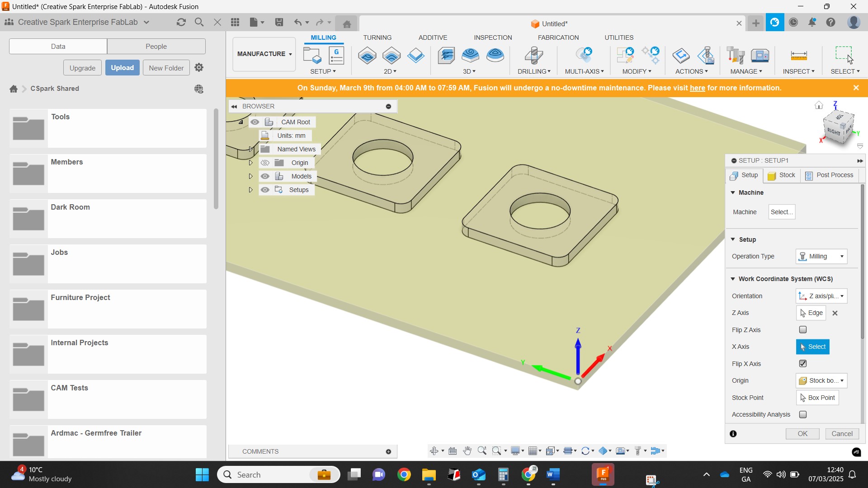
Task: Choose the 3D Pocket Clearing icon
Action: click(471, 56)
